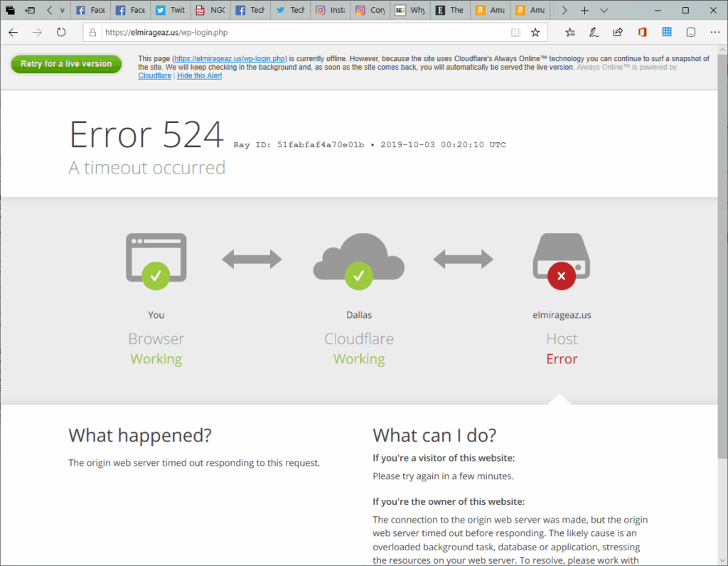Click the 'A timeout occurred' subtitle

pyautogui.click(x=146, y=168)
